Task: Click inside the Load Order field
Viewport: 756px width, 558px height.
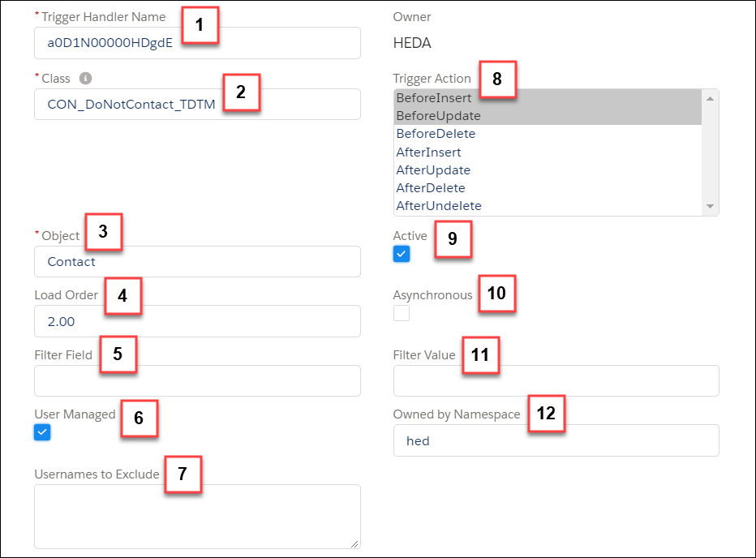Action: pos(197,321)
